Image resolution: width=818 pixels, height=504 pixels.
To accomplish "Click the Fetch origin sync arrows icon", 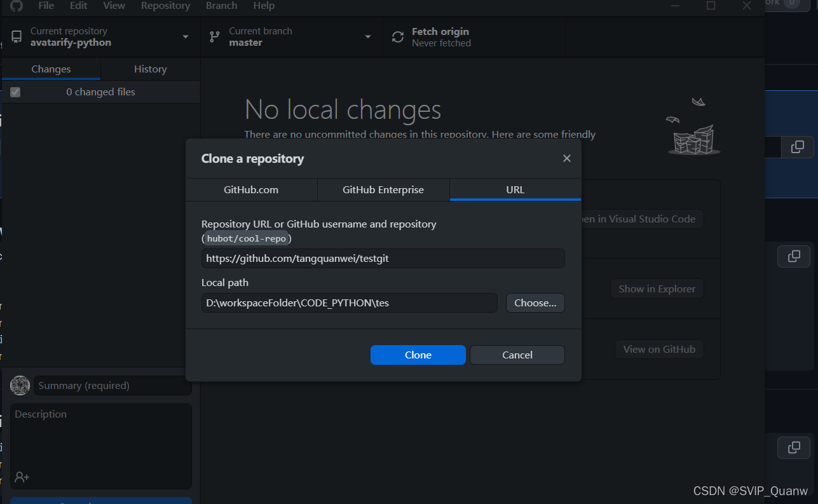I will click(x=398, y=37).
